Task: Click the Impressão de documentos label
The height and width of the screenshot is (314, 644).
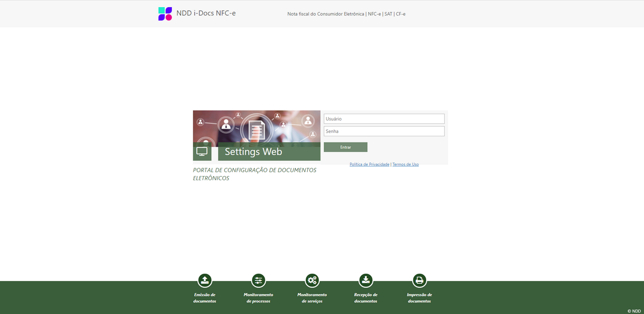Action: pyautogui.click(x=419, y=297)
